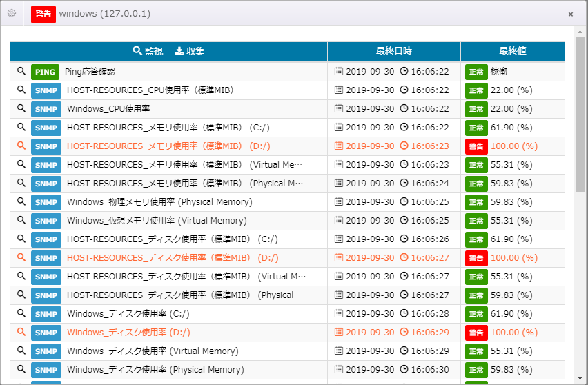Select Windows_ディスク使用率 (Physical Memory) name

tap(155, 370)
